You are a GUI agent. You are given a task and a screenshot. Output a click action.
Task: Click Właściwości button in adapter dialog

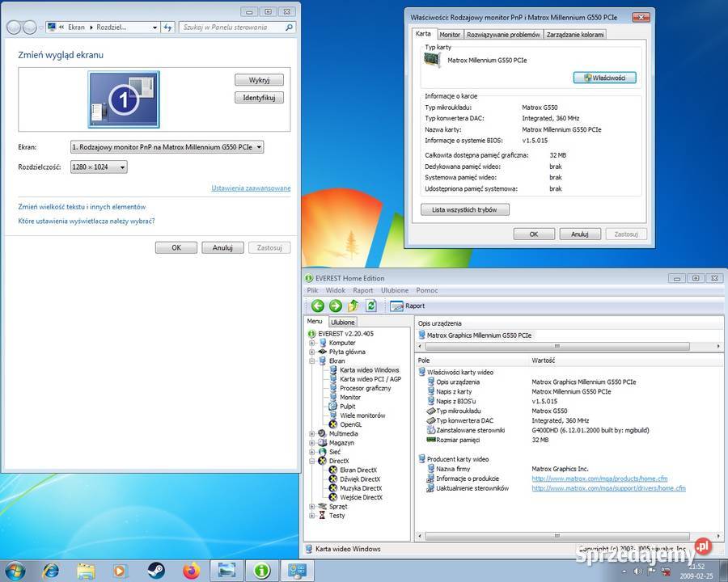604,78
